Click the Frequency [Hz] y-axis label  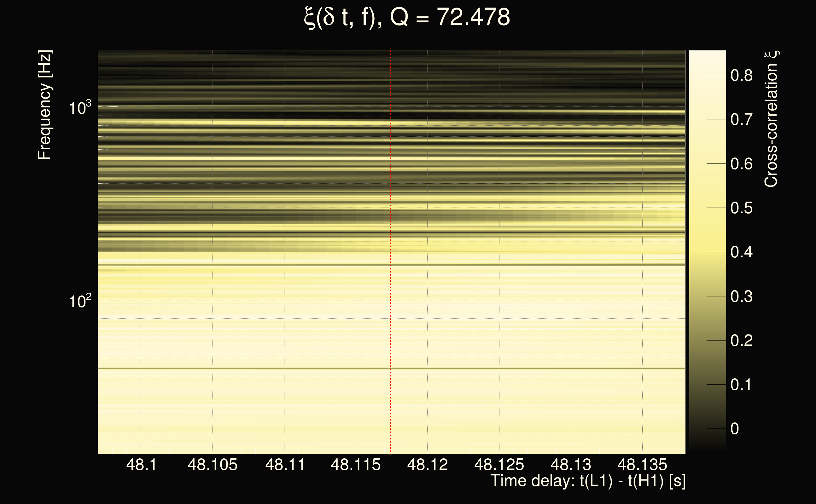tap(45, 105)
